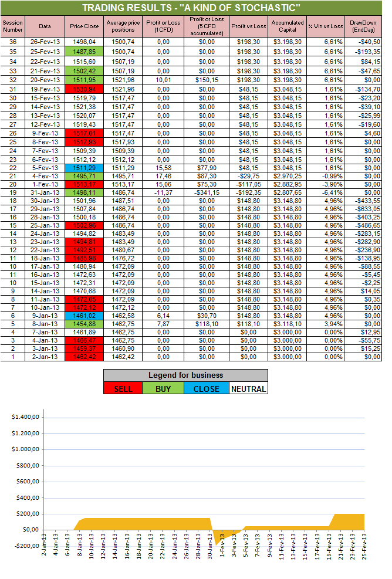
Task: Click the DrawDown (EndDay) column header
Action: click(x=363, y=26)
